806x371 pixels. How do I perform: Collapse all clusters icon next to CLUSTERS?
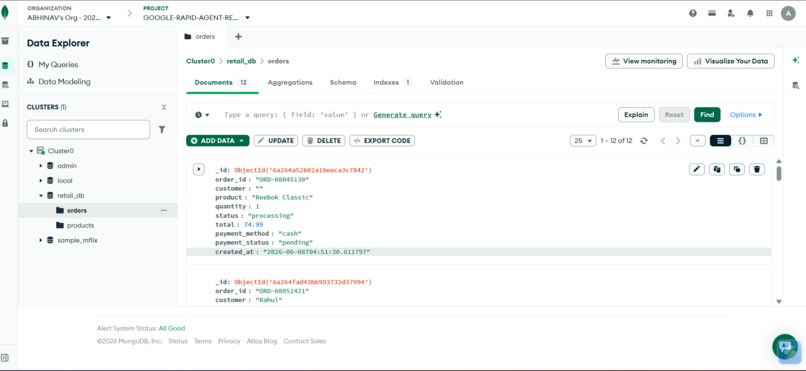(163, 107)
